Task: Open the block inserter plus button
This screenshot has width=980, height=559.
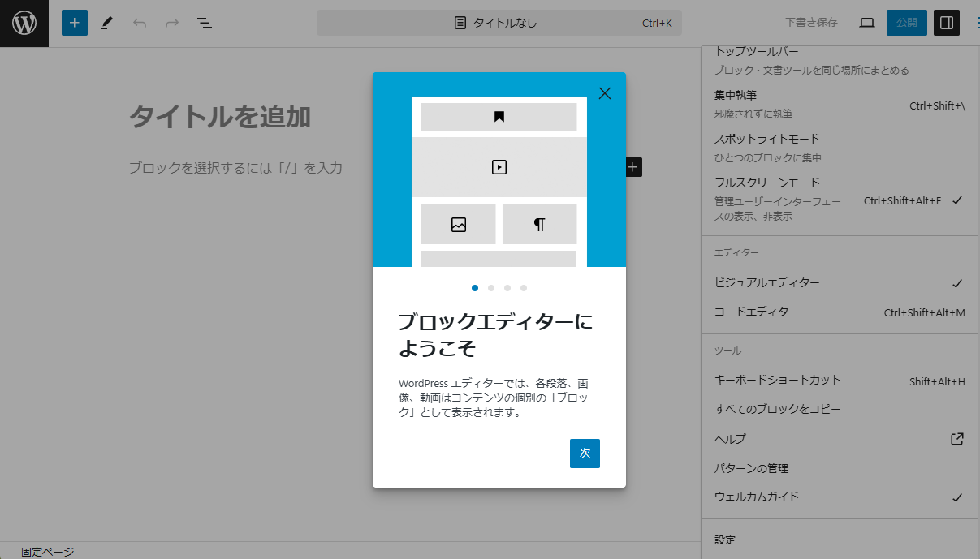Action: 75,23
